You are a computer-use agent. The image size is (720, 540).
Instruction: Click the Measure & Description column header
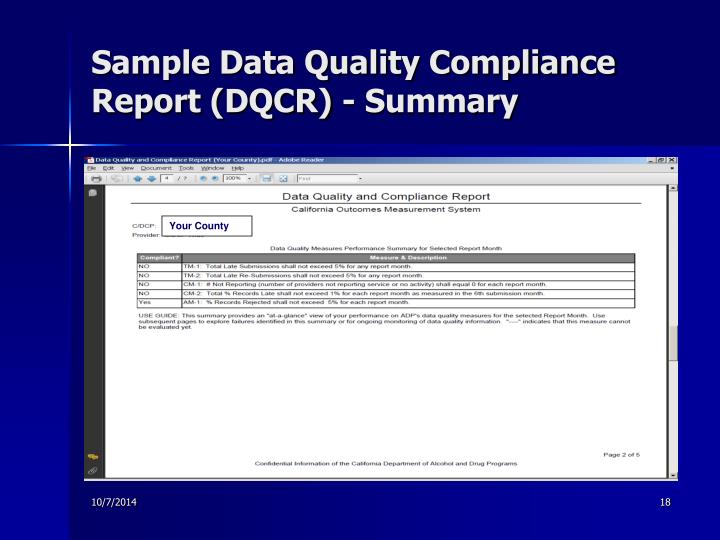click(x=408, y=258)
